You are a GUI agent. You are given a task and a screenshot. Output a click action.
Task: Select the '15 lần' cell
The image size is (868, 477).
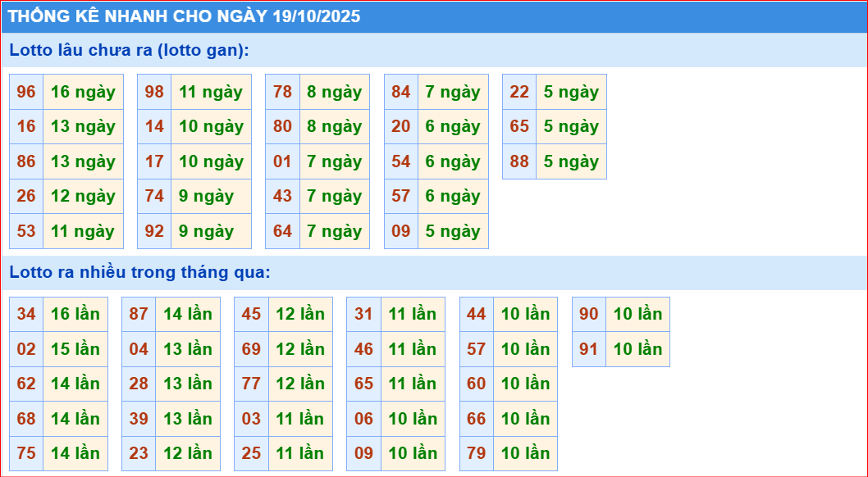(75, 349)
